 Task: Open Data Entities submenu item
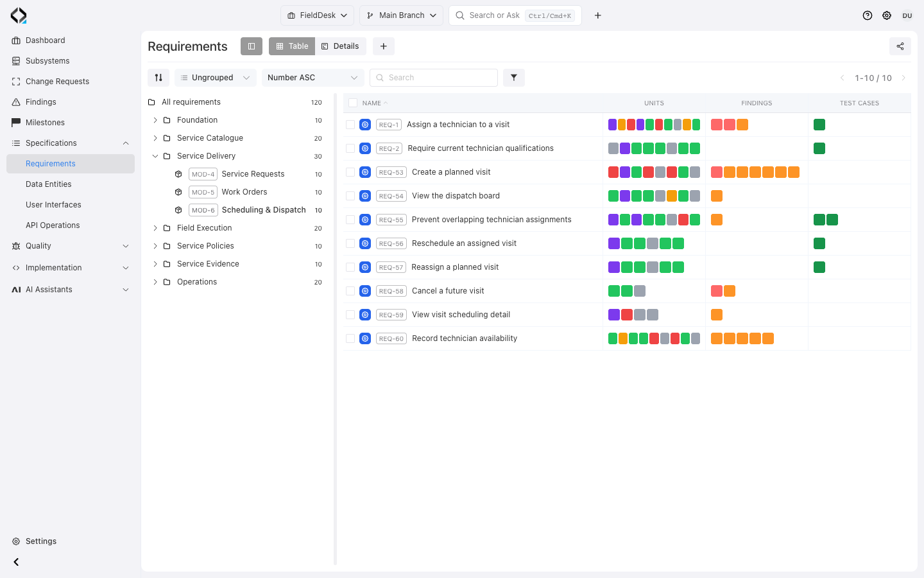coord(71,184)
